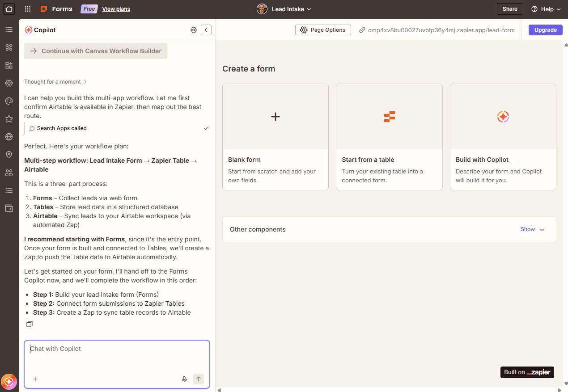This screenshot has width=568, height=392.
Task: Choose the Blank form card
Action: [276, 137]
